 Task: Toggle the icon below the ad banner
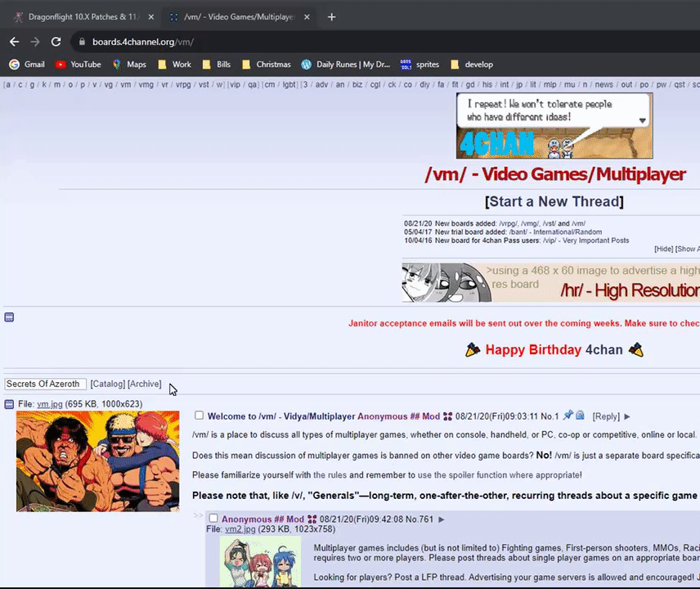click(9, 317)
